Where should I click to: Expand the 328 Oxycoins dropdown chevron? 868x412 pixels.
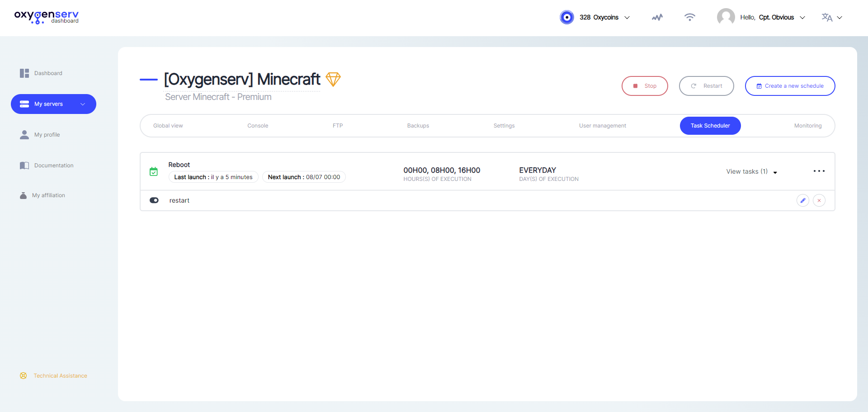click(627, 18)
